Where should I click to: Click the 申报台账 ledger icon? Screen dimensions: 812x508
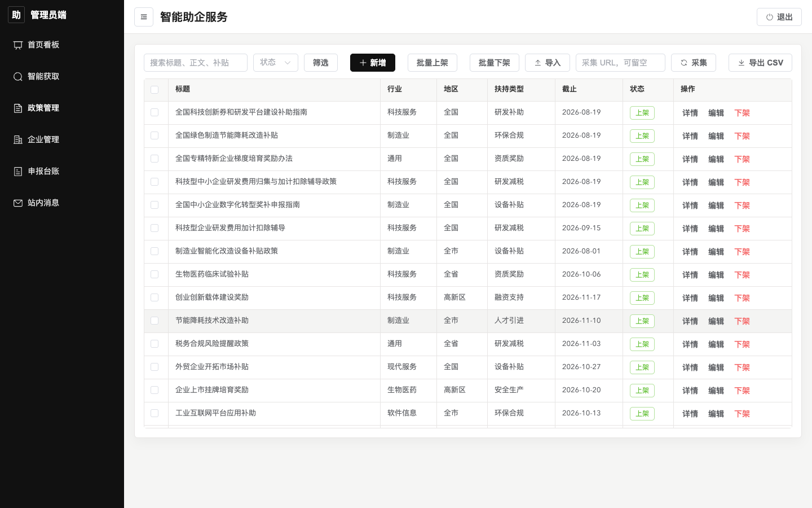coord(18,172)
